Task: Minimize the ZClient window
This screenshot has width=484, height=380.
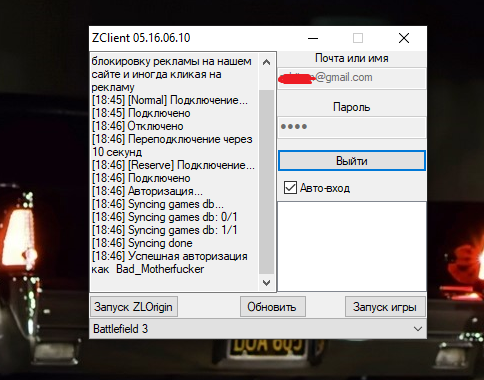Action: point(313,38)
